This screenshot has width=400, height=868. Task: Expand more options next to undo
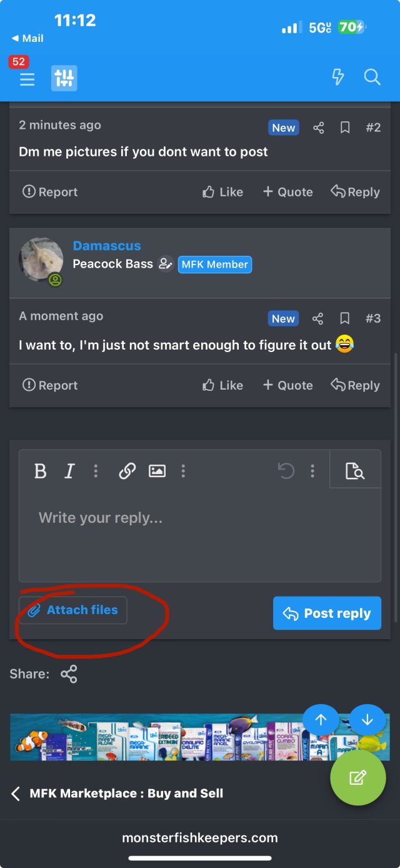[312, 471]
